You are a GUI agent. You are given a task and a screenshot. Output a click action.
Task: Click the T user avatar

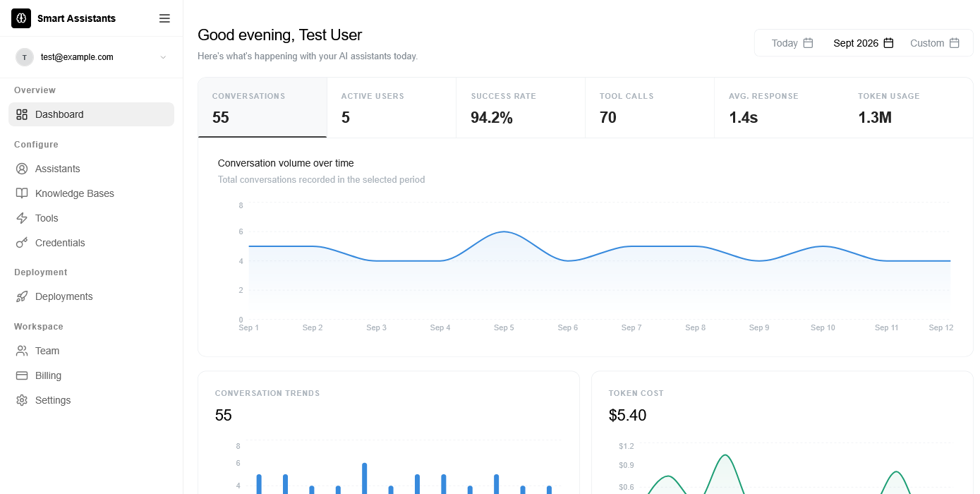tap(25, 57)
